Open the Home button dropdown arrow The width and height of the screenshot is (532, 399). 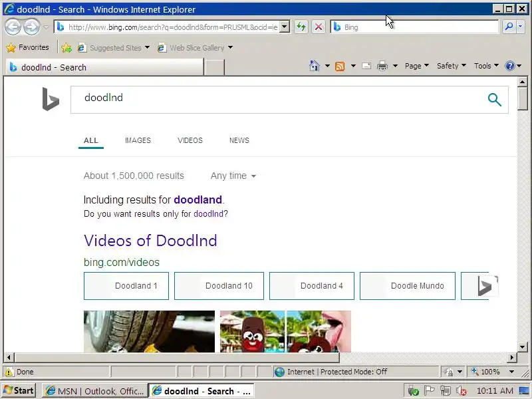pyautogui.click(x=327, y=66)
